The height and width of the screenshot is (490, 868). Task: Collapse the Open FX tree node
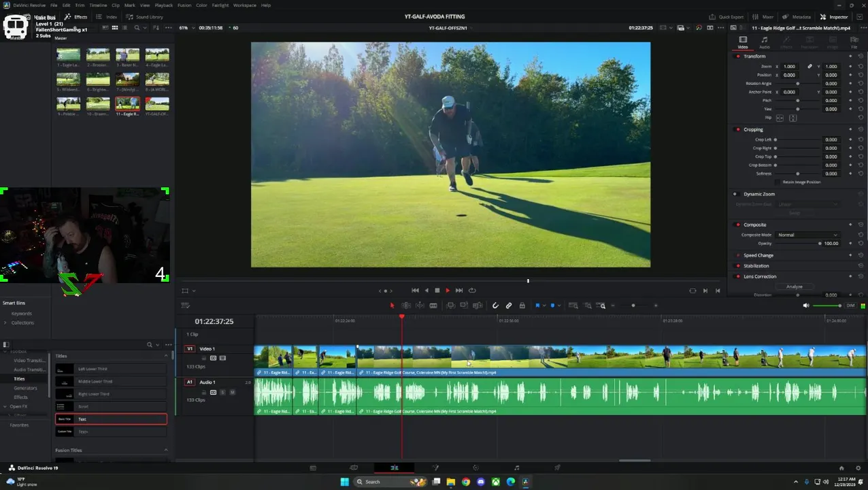click(5, 406)
